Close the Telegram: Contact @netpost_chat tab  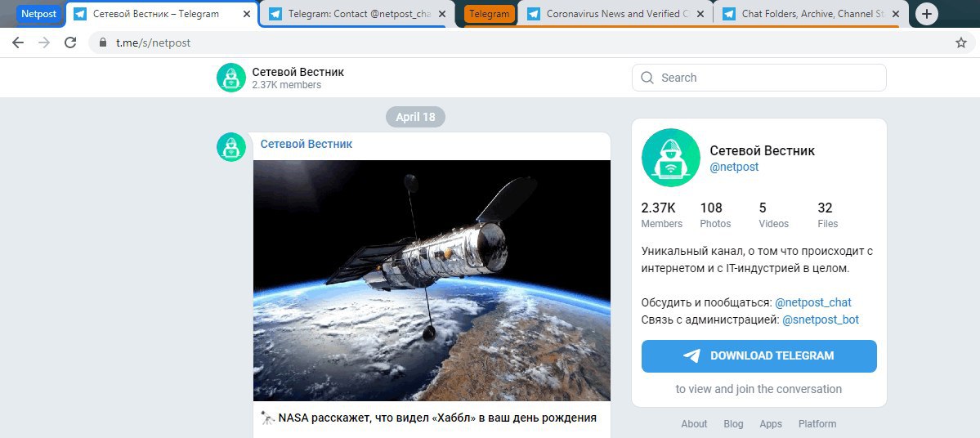tap(442, 14)
